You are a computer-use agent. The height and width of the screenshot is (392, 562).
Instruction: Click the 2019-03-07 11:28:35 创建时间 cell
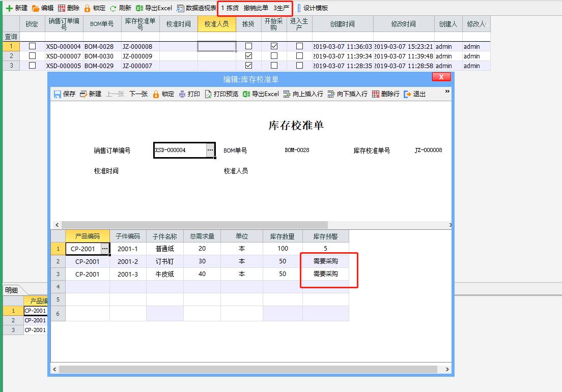[x=343, y=66]
